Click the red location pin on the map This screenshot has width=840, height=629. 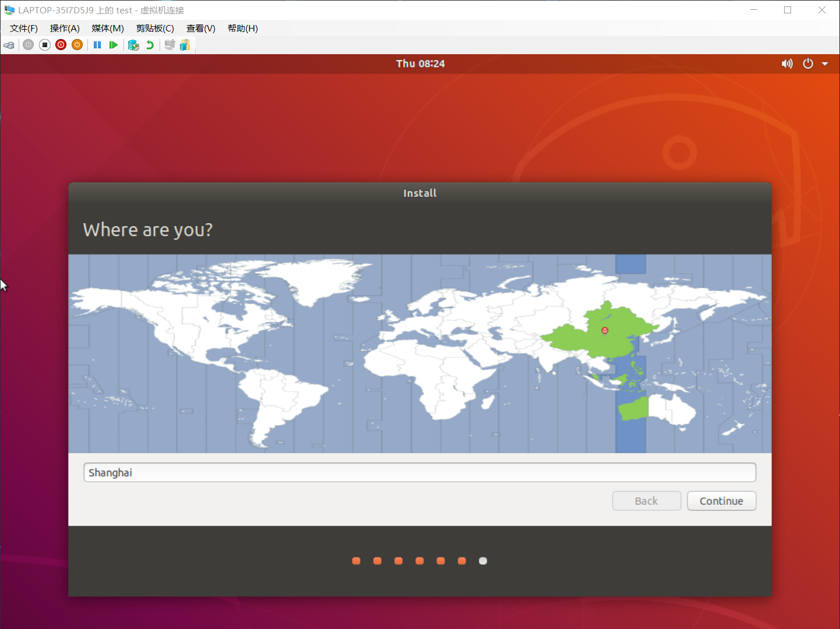pyautogui.click(x=605, y=331)
